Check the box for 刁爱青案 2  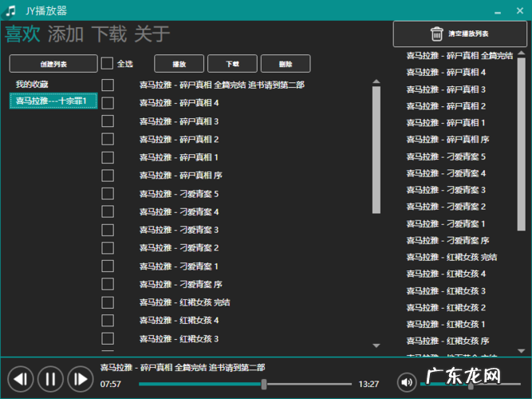(x=108, y=248)
